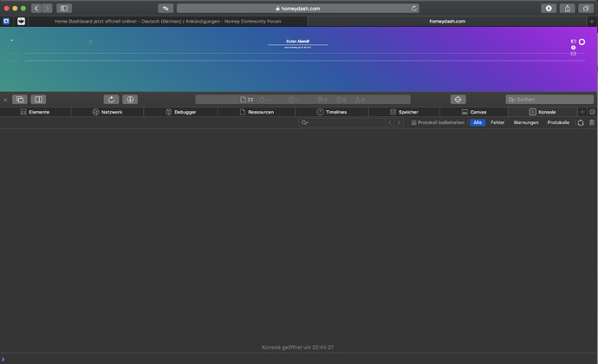This screenshot has width=598, height=364.
Task: Click the Suchen search field in inspector
Action: [x=549, y=99]
